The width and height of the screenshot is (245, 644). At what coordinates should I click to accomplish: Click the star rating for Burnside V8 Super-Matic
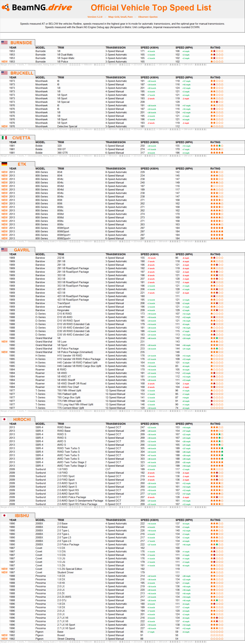217,58
